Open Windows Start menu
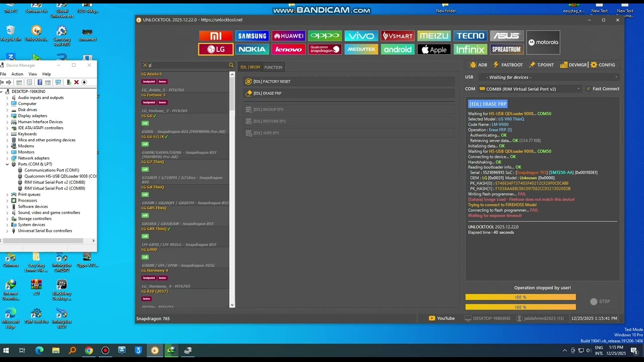Viewport: 644px width, 362px height. [6, 350]
